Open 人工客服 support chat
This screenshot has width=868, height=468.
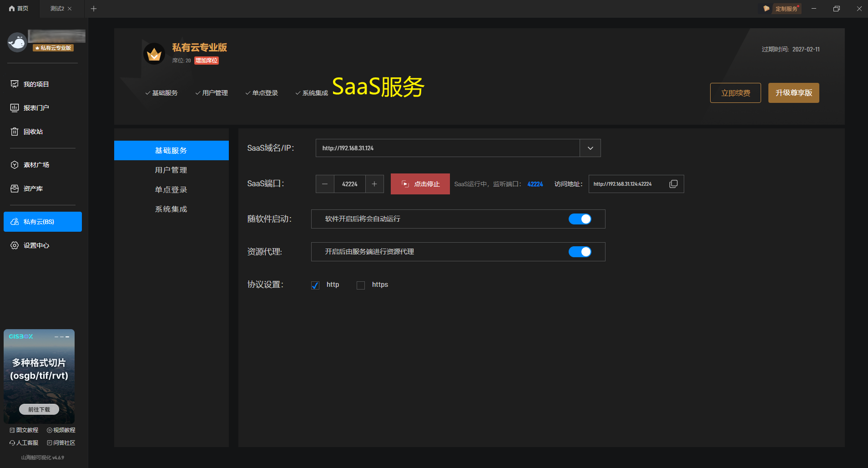(x=24, y=442)
